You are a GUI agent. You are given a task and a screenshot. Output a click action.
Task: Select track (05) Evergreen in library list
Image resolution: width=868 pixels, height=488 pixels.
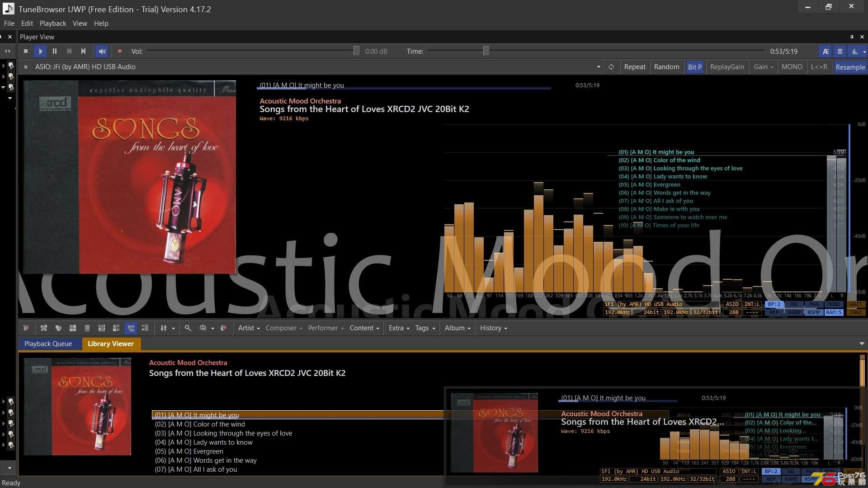(x=189, y=451)
